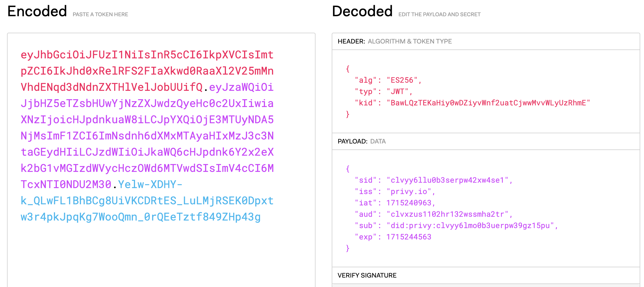Click the aud value 'clvxzus1102hr132wssmha2tr'
The height and width of the screenshot is (287, 644).
[x=447, y=214]
